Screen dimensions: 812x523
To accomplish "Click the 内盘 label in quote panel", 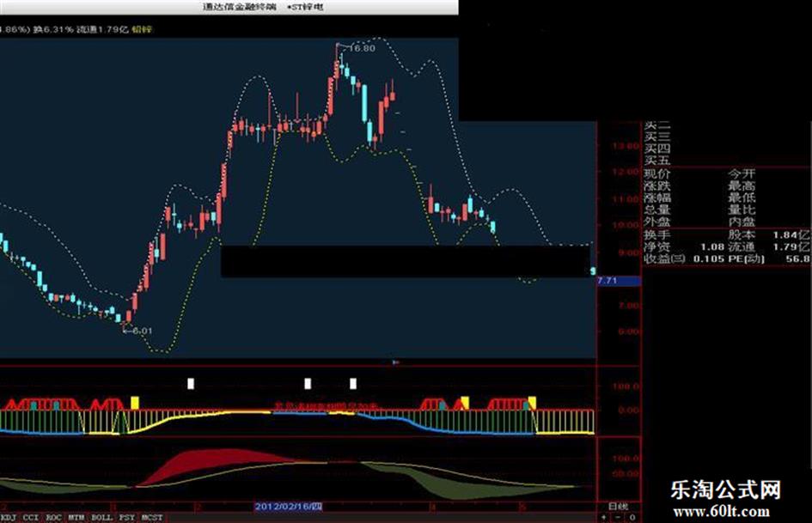I will (742, 222).
